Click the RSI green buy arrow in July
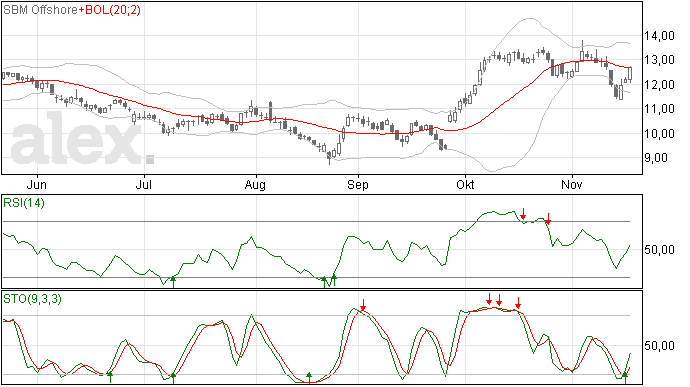Screen dimensions: 690x387 click(173, 282)
